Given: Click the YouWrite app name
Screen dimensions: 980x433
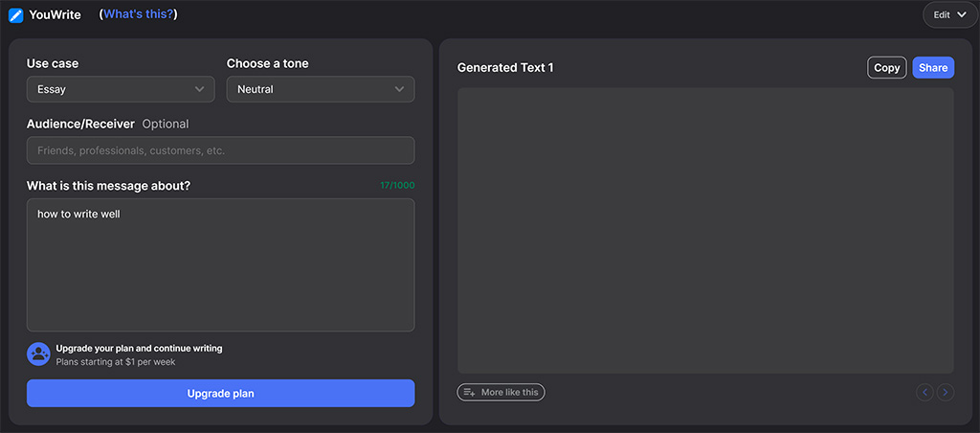Looking at the screenshot, I should point(55,15).
